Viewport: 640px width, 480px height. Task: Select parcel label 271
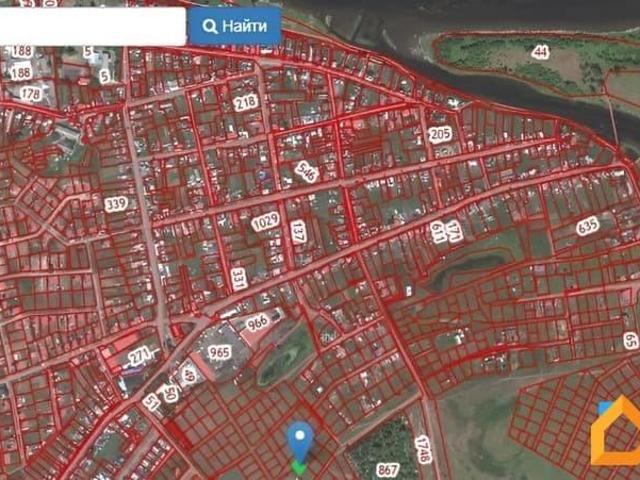click(x=139, y=356)
